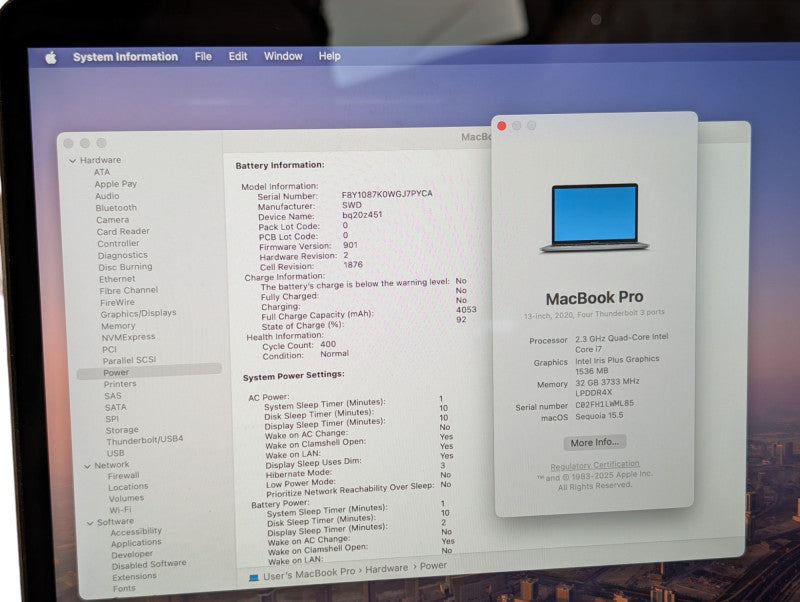Image resolution: width=800 pixels, height=602 pixels.
Task: Select Parallel SCSI in the sidebar
Action: (130, 360)
